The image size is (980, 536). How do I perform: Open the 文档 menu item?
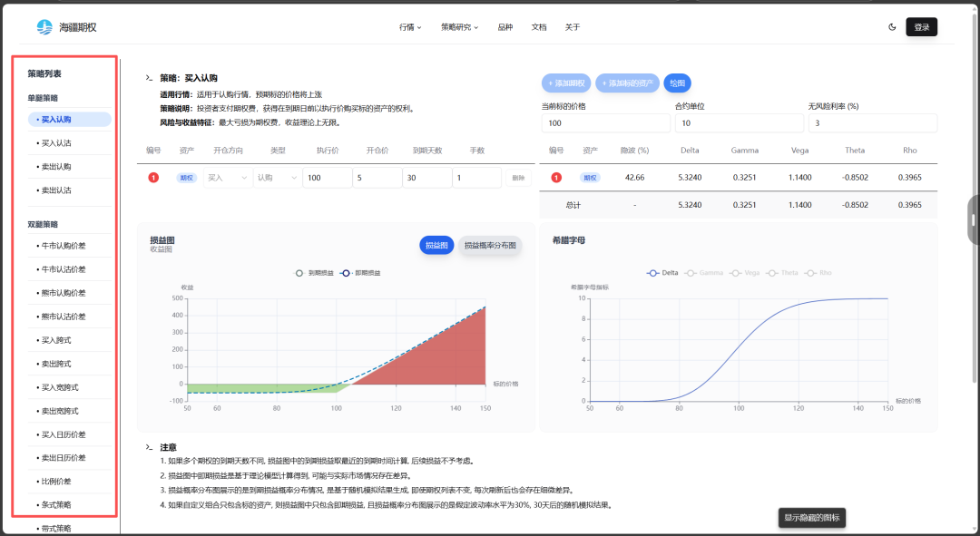pyautogui.click(x=539, y=27)
